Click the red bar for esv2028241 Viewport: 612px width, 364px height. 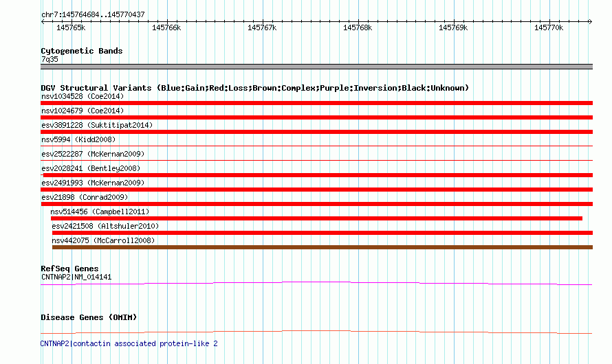pos(316,175)
